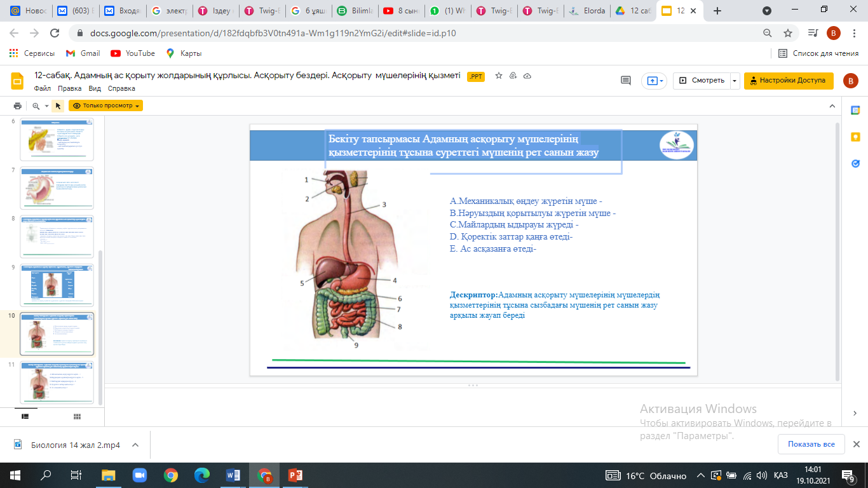Open the Файл menu

43,89
